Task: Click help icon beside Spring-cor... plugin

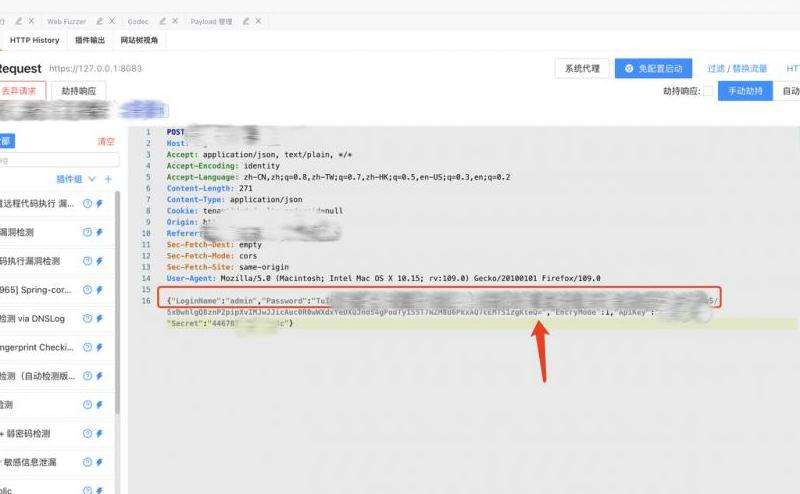Action: pyautogui.click(x=87, y=290)
